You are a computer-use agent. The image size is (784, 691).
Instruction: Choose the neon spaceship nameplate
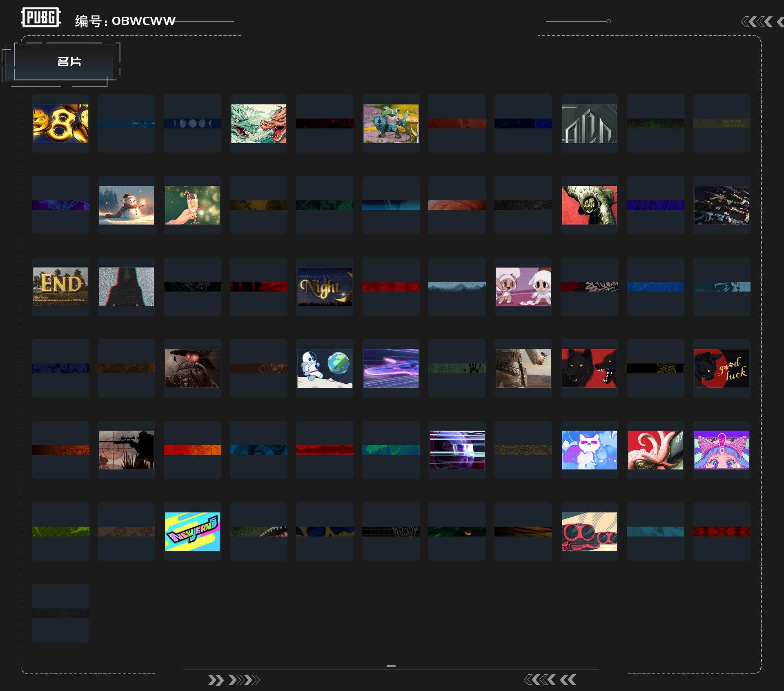[391, 369]
